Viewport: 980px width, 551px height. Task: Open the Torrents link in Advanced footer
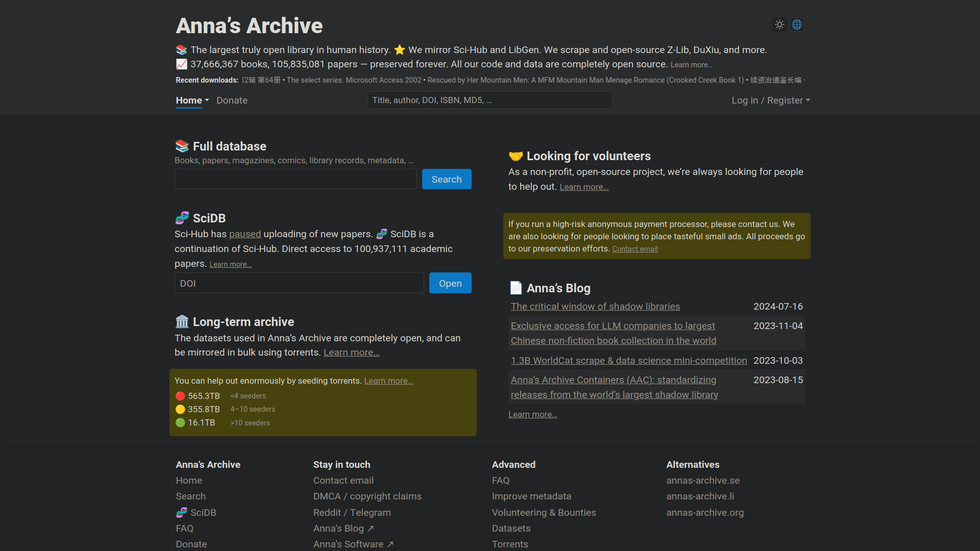pyautogui.click(x=509, y=544)
